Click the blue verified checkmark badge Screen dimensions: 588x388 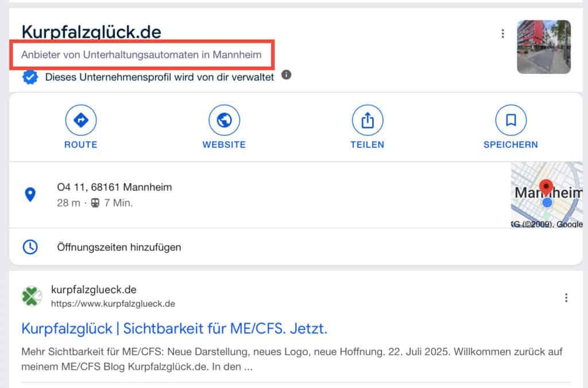(30, 75)
